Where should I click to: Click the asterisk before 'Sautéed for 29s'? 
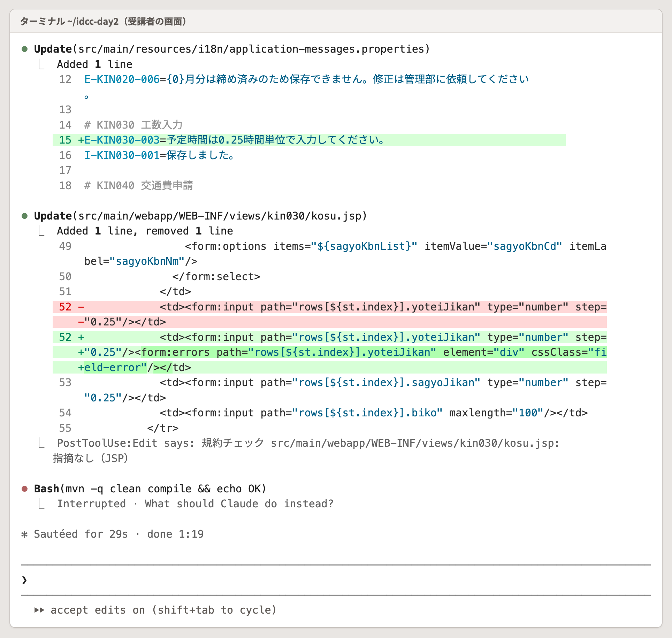click(24, 534)
